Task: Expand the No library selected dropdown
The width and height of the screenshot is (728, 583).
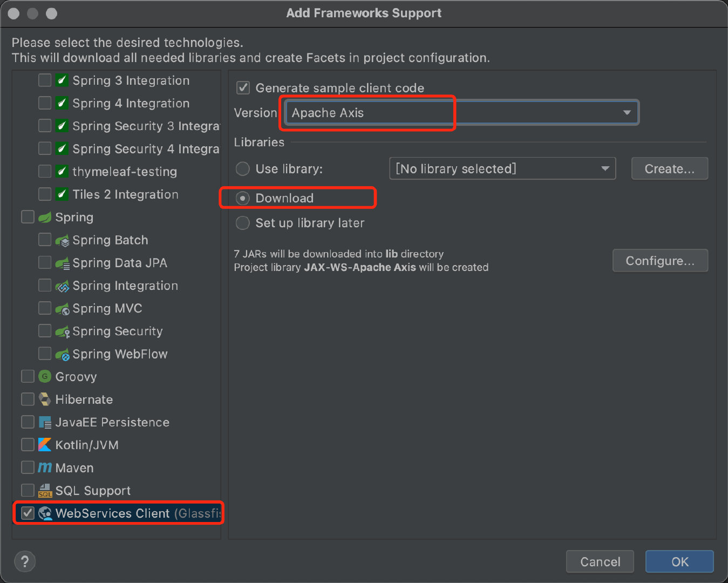Action: (502, 168)
